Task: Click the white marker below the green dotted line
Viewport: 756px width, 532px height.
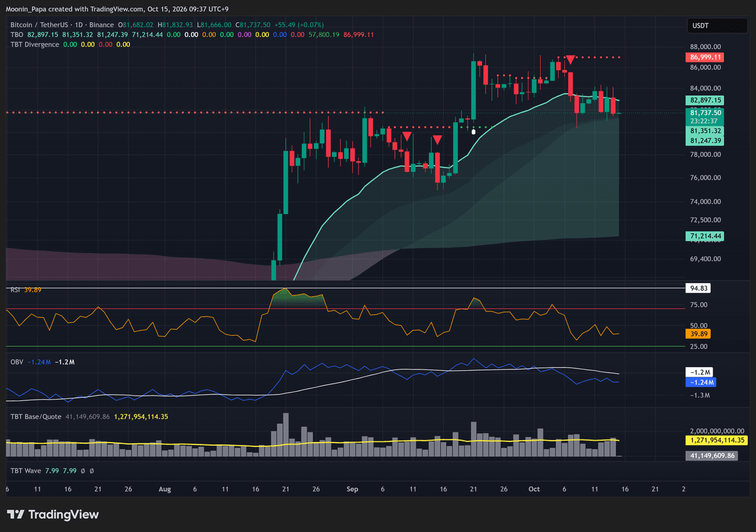Action: 474,132
